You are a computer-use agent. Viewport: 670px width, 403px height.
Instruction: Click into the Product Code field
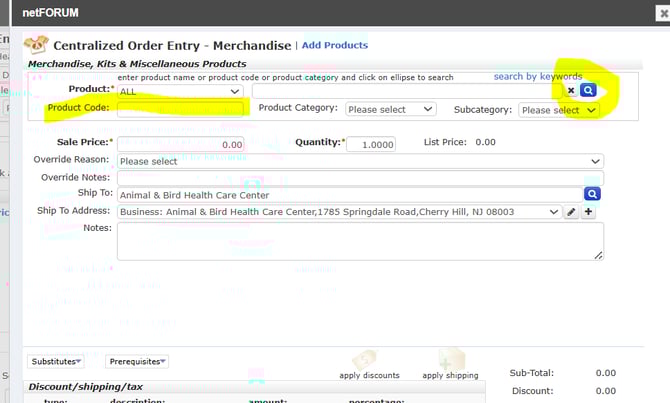point(180,109)
